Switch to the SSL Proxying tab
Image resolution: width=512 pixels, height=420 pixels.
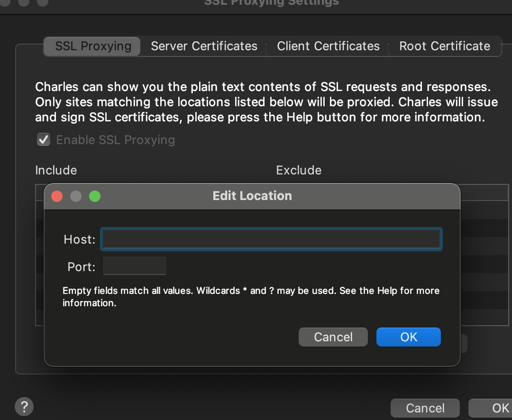pos(92,46)
